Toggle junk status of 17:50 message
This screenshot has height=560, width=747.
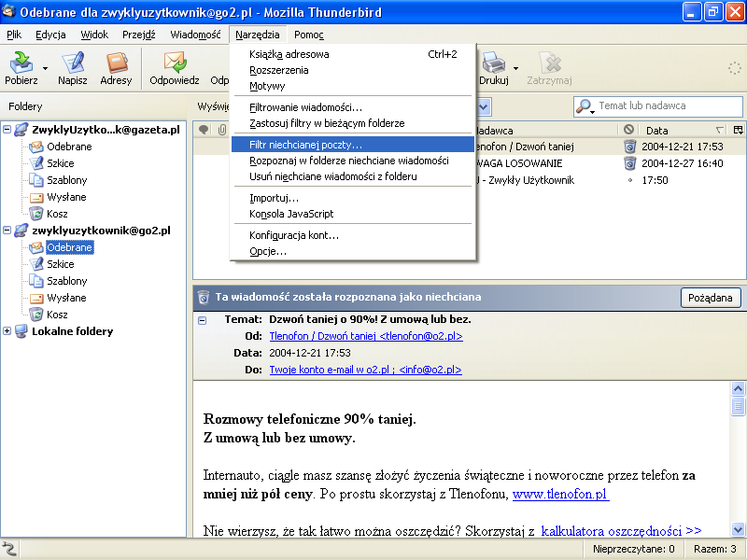(x=630, y=180)
